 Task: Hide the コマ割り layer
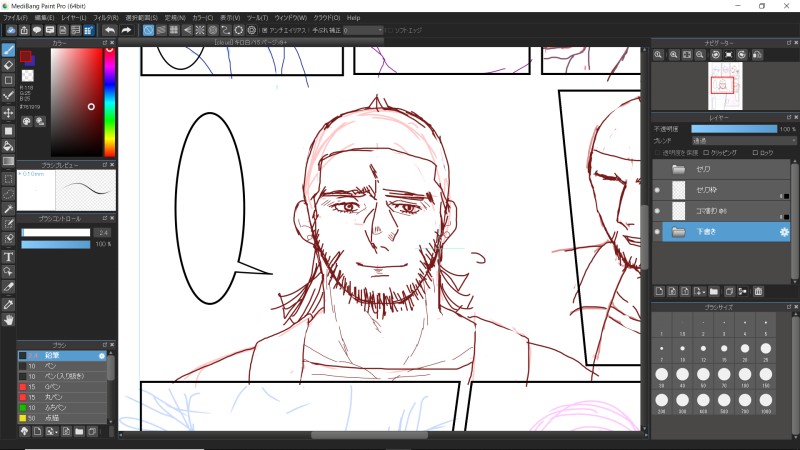coord(657,211)
